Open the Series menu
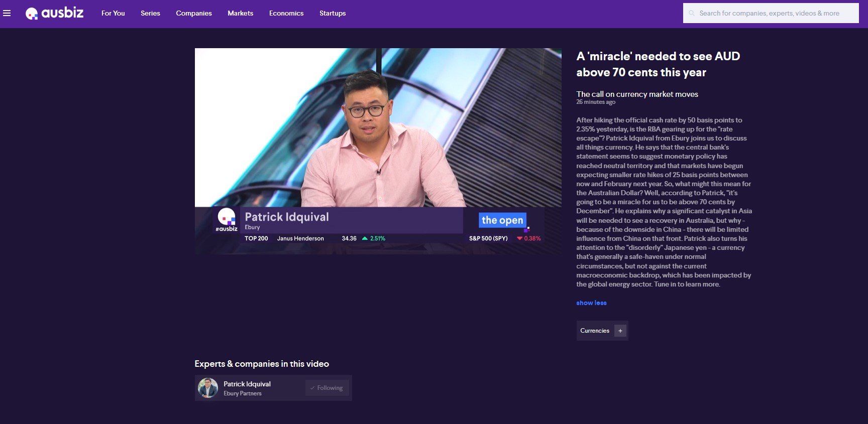868x424 pixels. (150, 13)
